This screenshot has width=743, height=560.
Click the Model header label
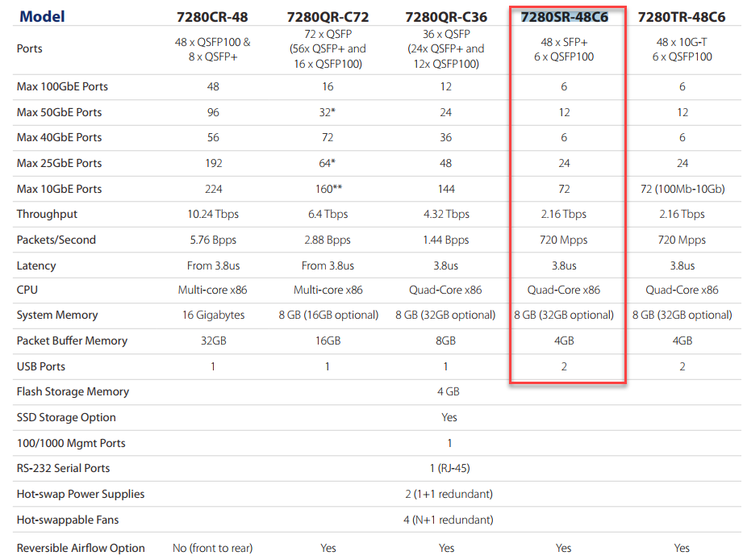click(x=42, y=16)
